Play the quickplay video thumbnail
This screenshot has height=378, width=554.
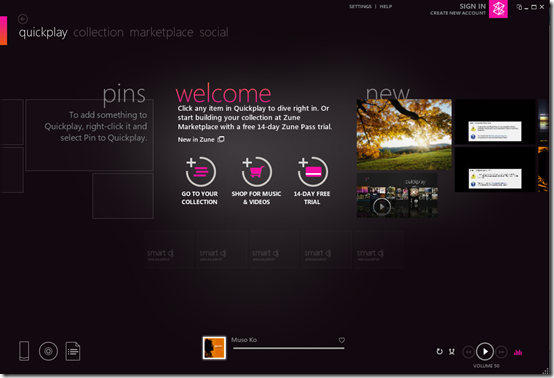tap(397, 195)
